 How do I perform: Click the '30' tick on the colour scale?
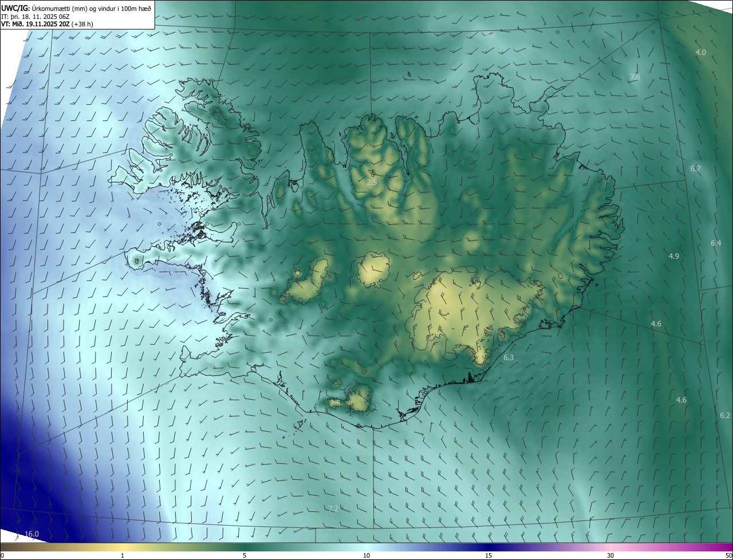point(610,555)
